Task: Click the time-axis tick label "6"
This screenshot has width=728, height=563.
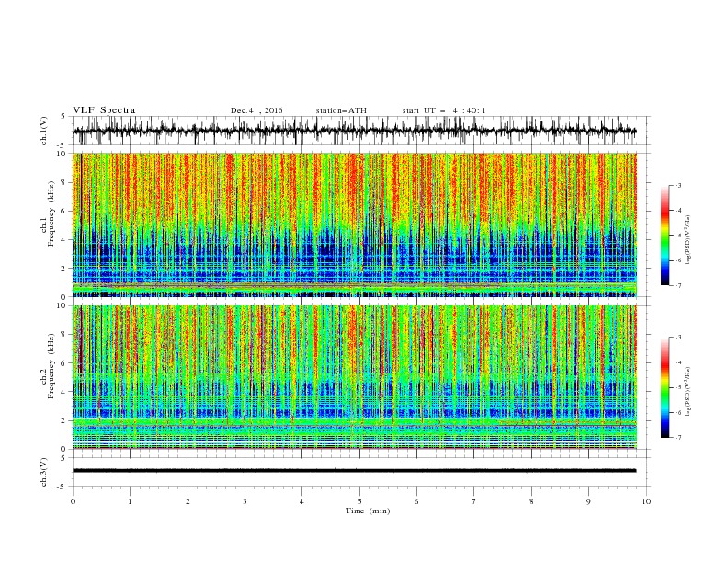Action: (x=416, y=501)
